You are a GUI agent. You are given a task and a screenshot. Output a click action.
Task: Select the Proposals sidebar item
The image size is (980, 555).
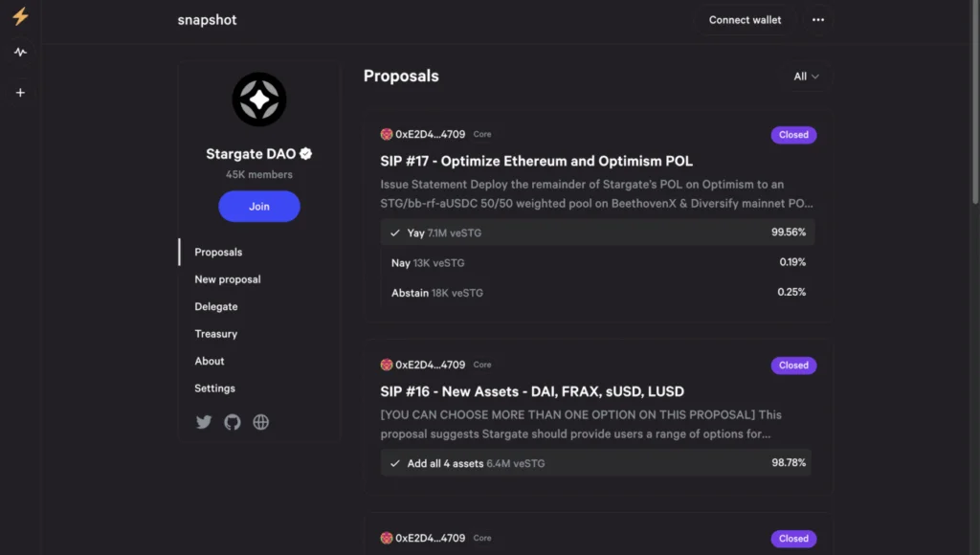tap(218, 253)
